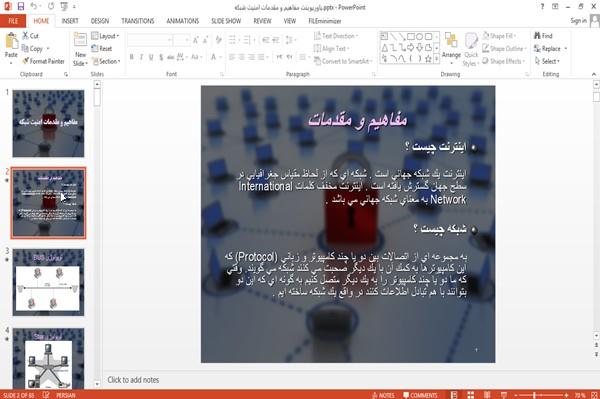Screen dimensions: 600x399
Task: Click the Save icon in quick access toolbar
Action: pos(21,7)
